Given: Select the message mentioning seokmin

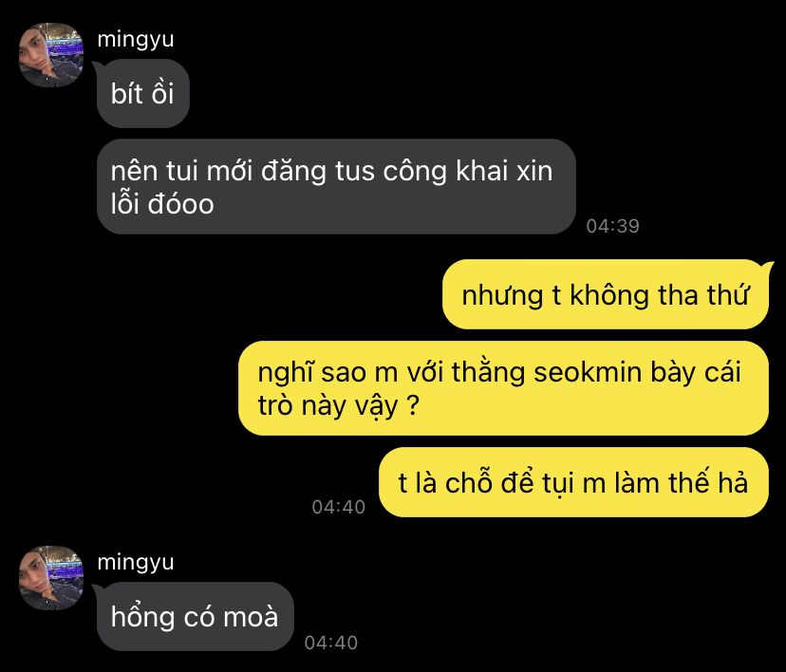Looking at the screenshot, I should point(503,388).
